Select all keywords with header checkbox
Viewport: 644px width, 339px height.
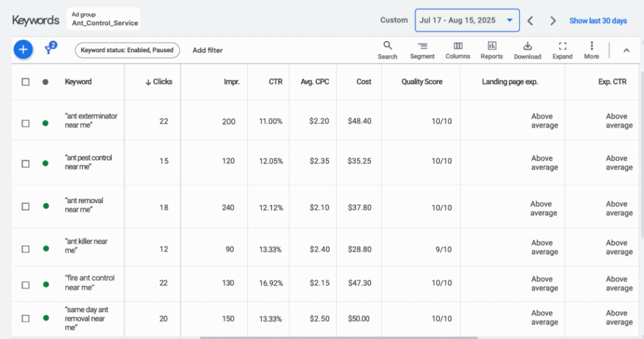click(26, 82)
